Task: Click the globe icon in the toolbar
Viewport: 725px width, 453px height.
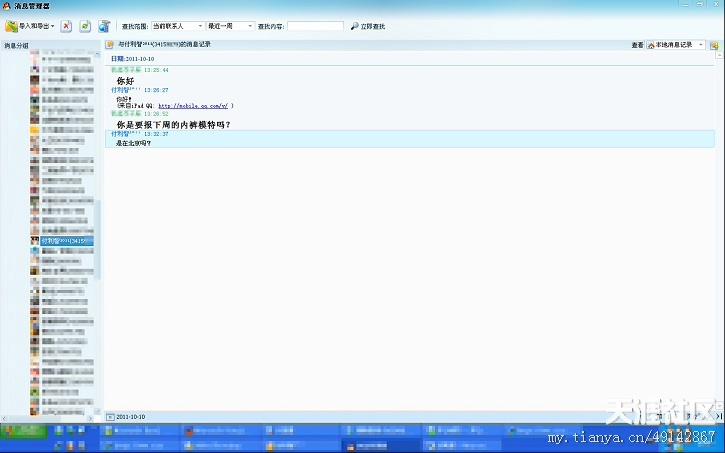Action: (x=104, y=26)
